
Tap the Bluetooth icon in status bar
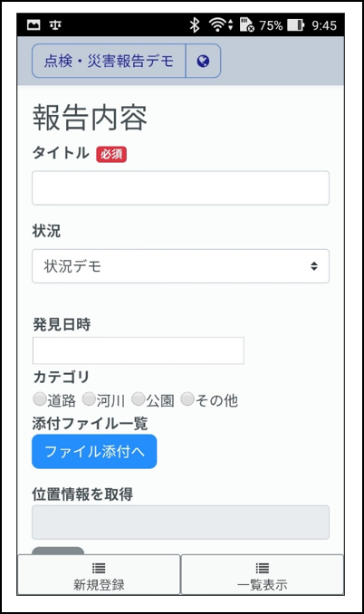194,25
